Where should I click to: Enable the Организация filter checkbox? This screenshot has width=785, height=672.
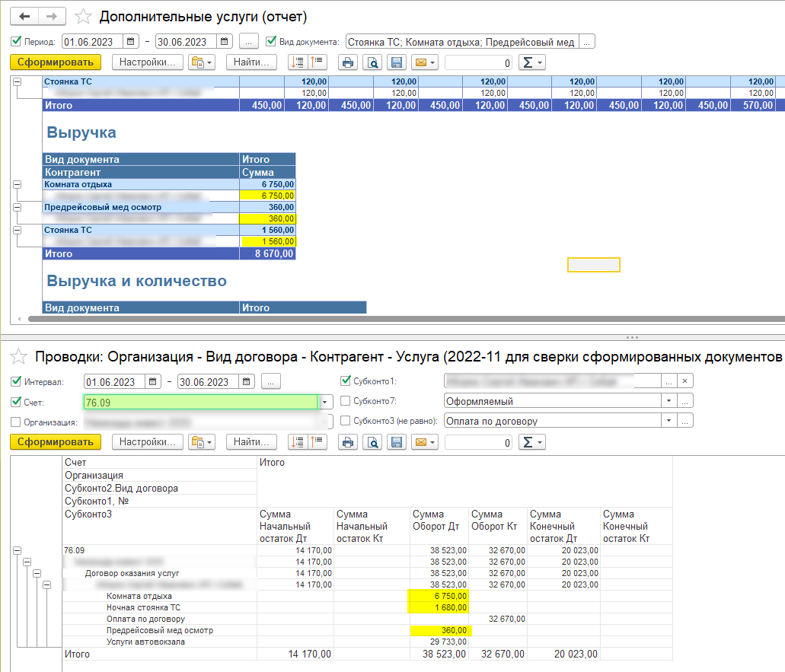pos(17,422)
